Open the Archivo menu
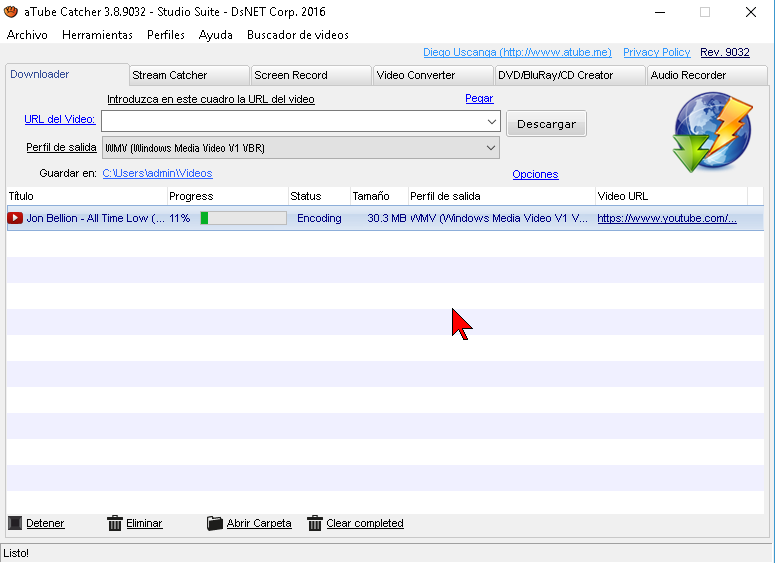 [27, 35]
